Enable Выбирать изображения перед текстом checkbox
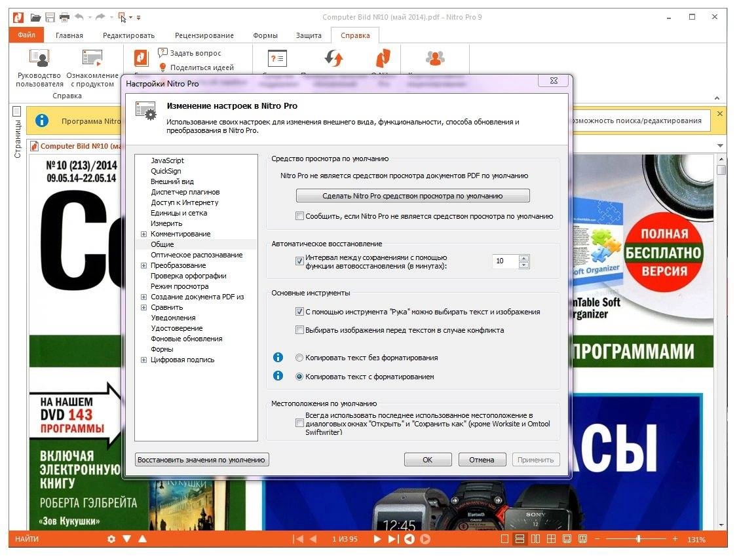Viewport: 739px width, 560px height. (299, 329)
